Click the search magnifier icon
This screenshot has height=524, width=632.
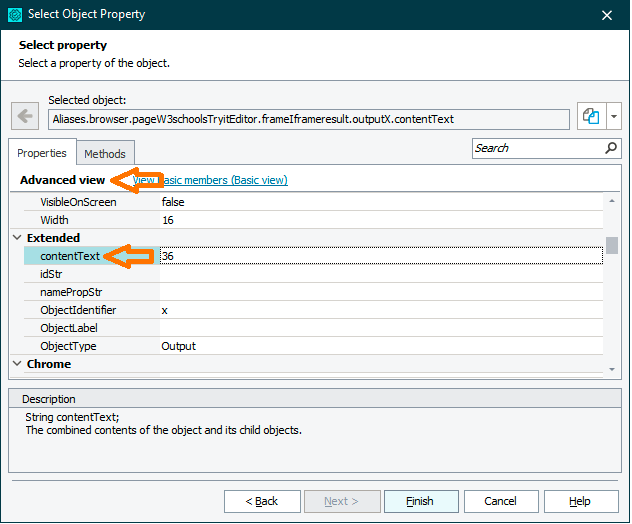tap(611, 148)
